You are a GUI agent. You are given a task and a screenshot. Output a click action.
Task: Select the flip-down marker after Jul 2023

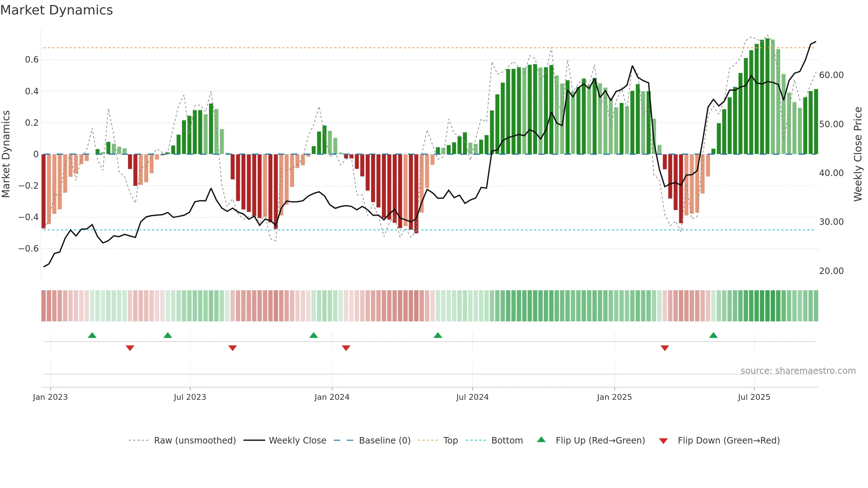coord(233,348)
